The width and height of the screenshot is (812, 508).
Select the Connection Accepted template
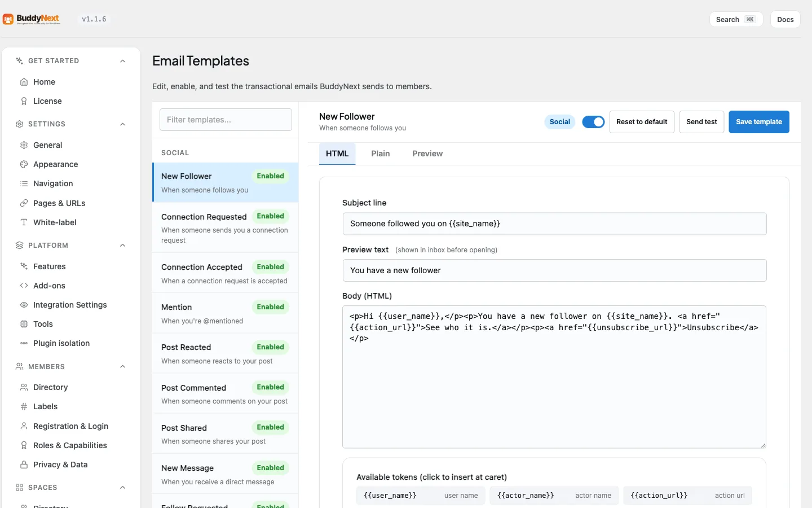click(x=226, y=273)
